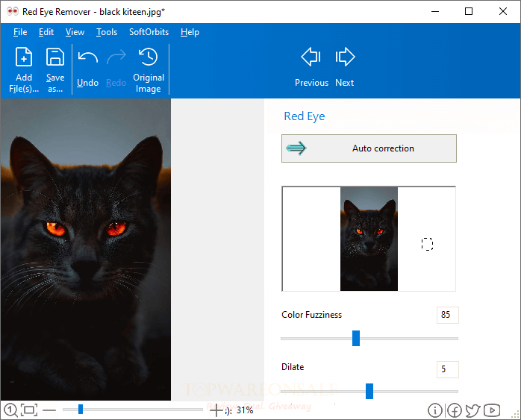Open the Facebook icon link
521x420 pixels.
[x=455, y=410]
